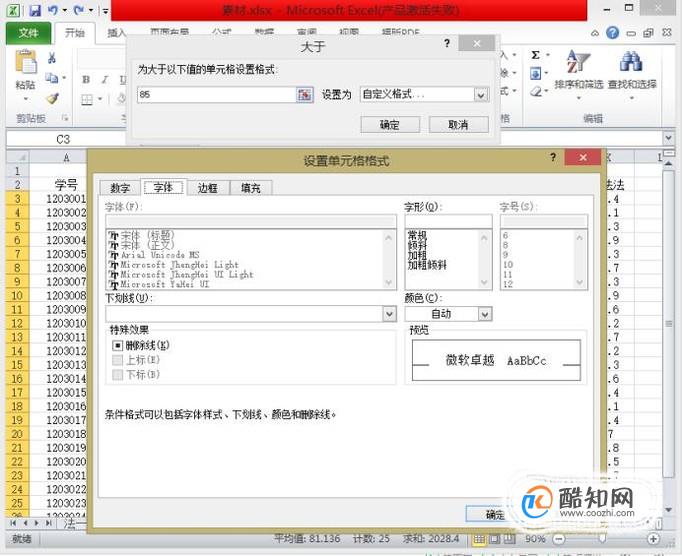Open the Find and Select dropdown arrow
The image size is (682, 556).
632,98
